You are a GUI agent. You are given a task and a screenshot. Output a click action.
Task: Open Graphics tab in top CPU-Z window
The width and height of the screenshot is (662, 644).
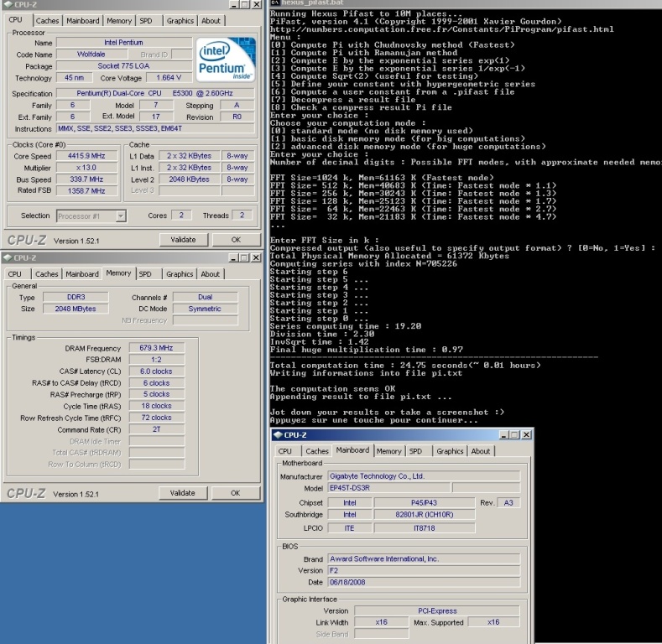pos(180,21)
